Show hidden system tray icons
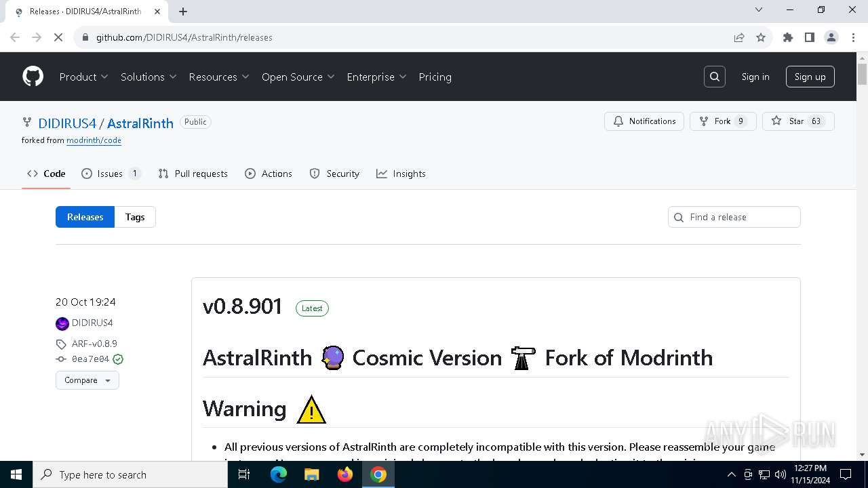This screenshot has width=868, height=488. pyautogui.click(x=732, y=474)
